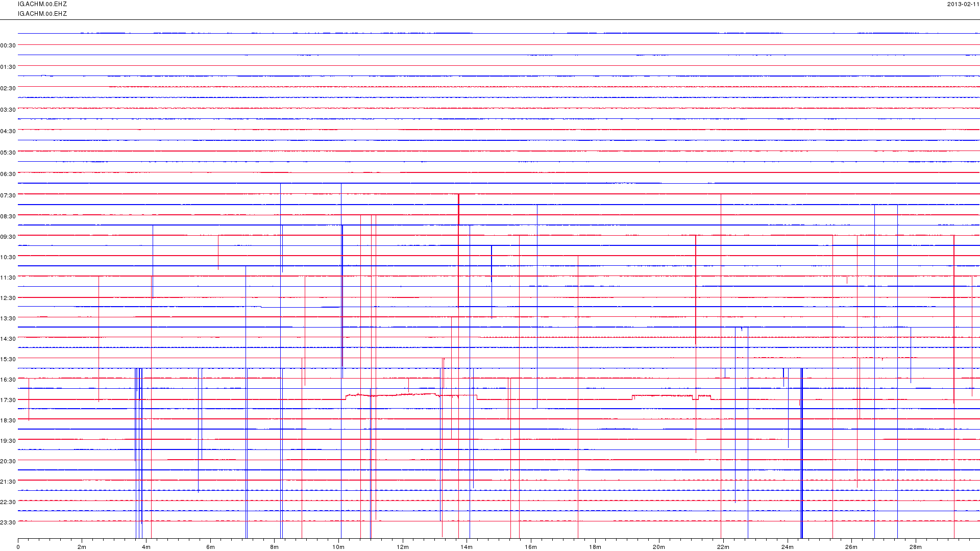Select the 01:30 time row label
Viewport: 980px width, 551px height.
(x=8, y=67)
